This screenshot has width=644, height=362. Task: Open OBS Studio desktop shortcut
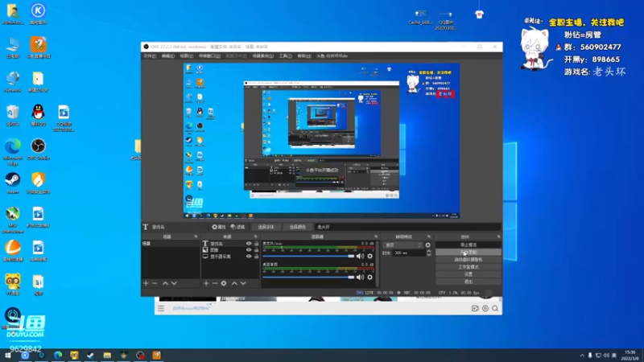[38, 149]
